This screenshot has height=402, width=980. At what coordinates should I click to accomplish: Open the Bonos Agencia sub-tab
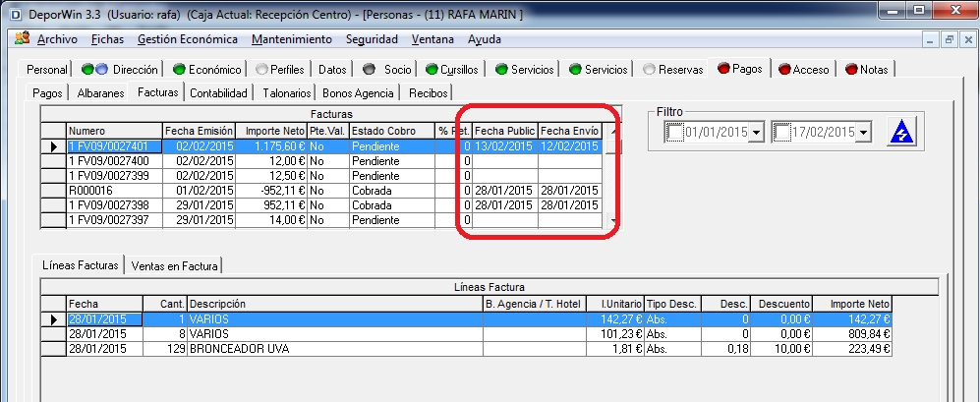pos(358,93)
